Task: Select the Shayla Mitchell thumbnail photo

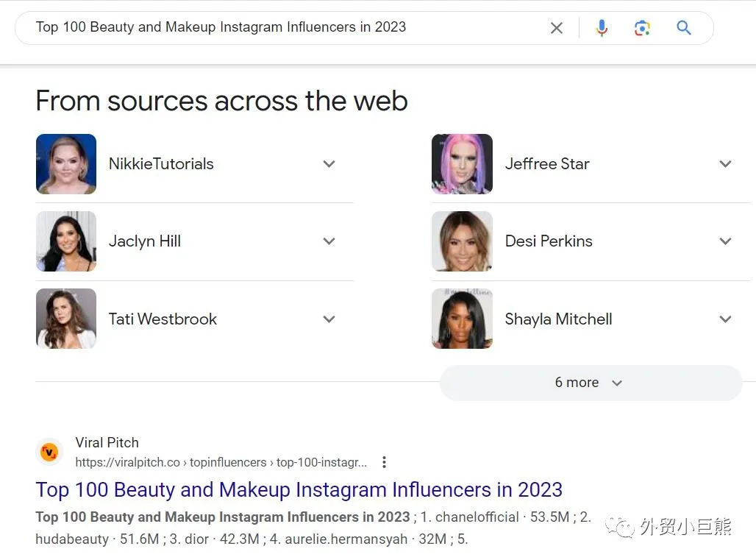Action: (462, 319)
